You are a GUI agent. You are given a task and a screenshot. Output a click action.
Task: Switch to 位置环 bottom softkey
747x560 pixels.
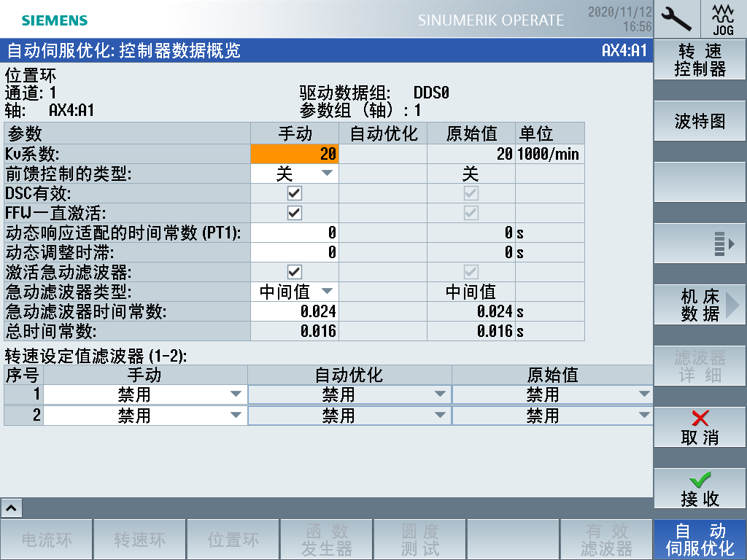click(x=233, y=540)
